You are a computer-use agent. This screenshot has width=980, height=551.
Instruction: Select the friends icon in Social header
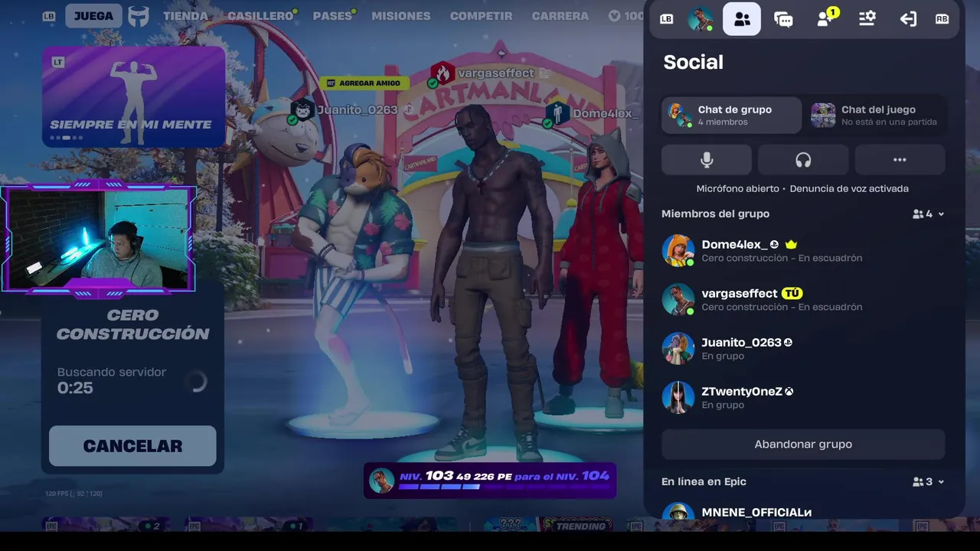pyautogui.click(x=742, y=19)
